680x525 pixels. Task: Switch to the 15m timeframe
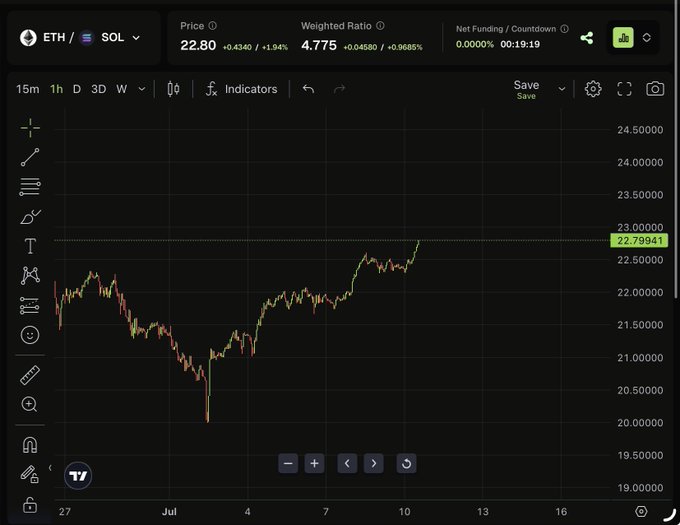(27, 89)
